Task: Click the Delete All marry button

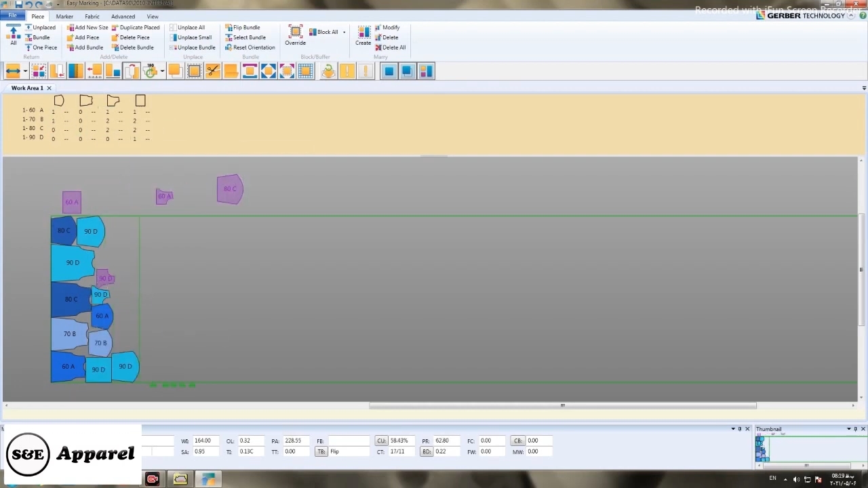Action: (x=390, y=47)
